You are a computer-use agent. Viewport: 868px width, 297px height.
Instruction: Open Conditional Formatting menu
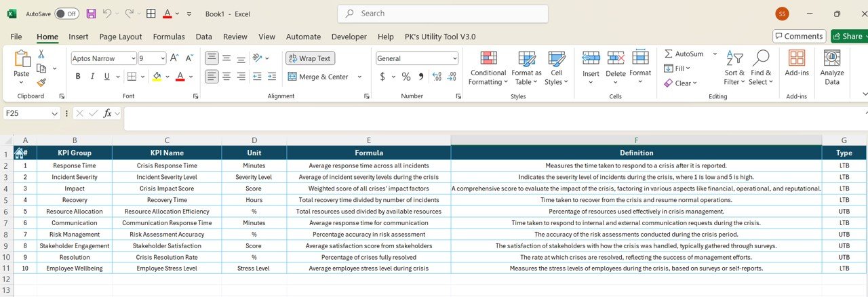pos(488,68)
